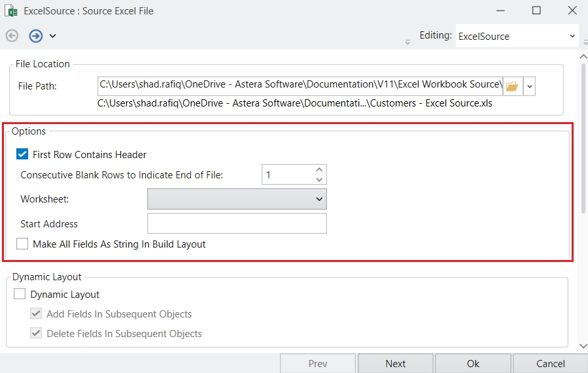Screen dimensions: 588x373
Task: Click the 'Worksheet:' label
Action: [x=44, y=199]
